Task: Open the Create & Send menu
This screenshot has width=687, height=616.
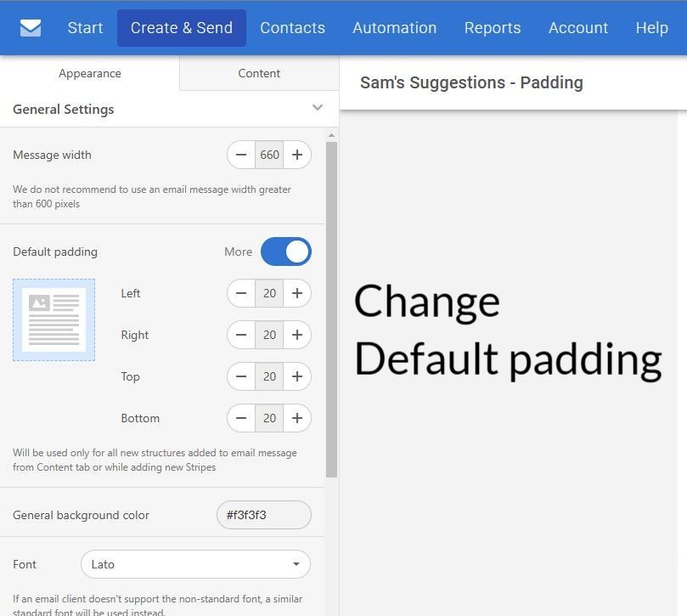Action: coord(182,28)
